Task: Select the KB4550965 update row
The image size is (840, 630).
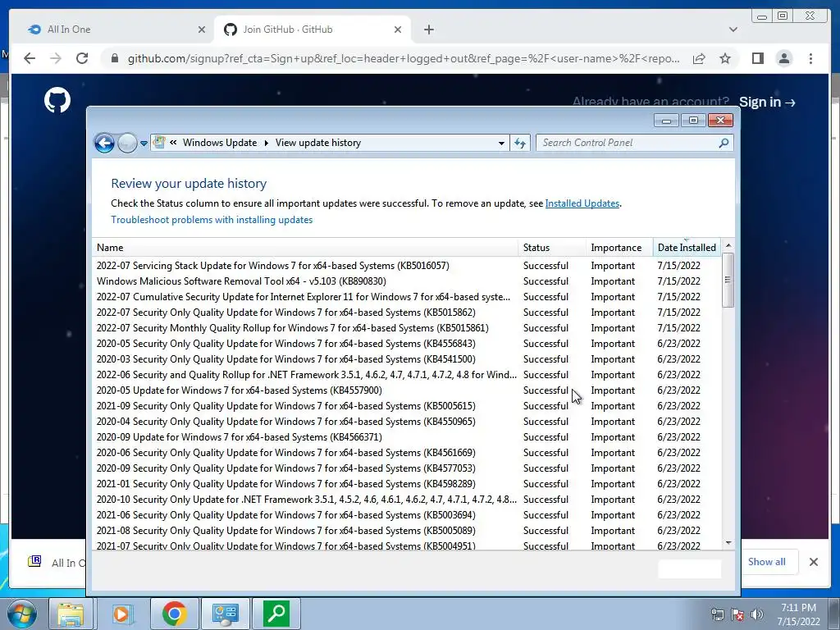Action: pyautogui.click(x=406, y=422)
